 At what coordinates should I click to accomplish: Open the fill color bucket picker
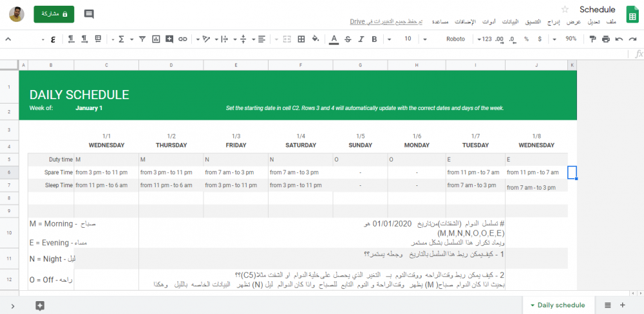click(316, 39)
